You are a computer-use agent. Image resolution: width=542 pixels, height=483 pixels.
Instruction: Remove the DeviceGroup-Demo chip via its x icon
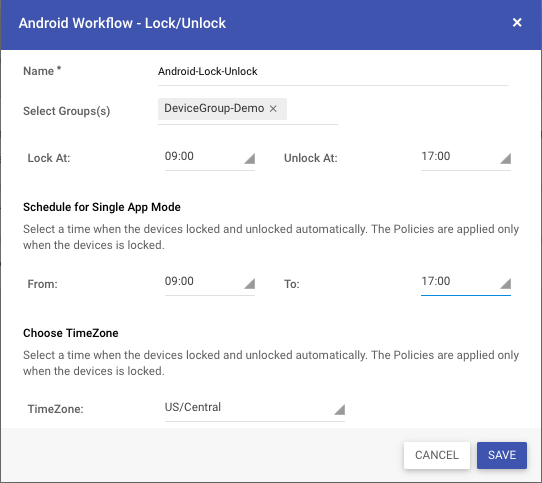pos(273,109)
